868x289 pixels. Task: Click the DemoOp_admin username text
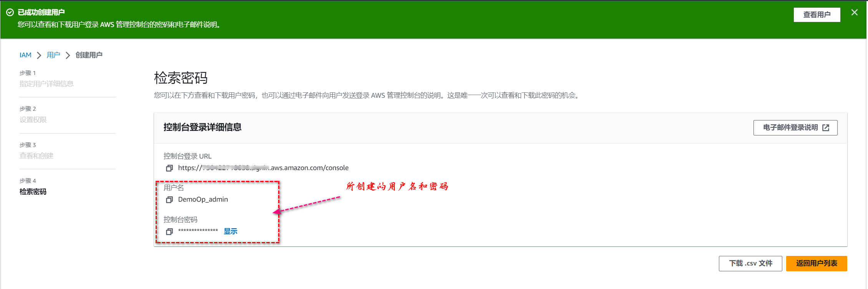pos(203,199)
